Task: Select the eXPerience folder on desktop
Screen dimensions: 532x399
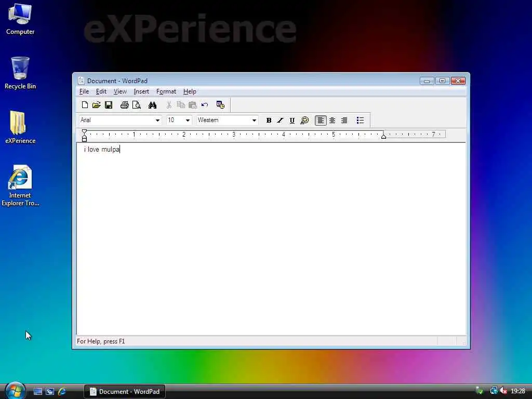Action: (20, 128)
